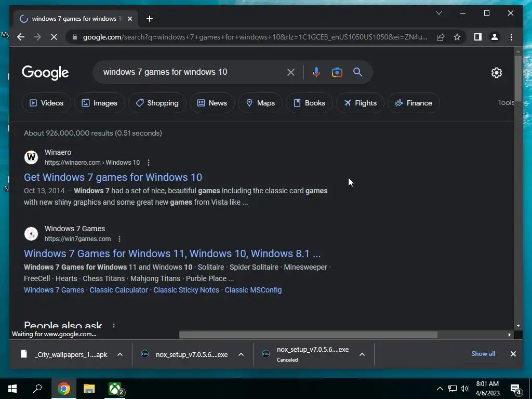The width and height of the screenshot is (532, 399).
Task: Open the Classic Calculator sitelink
Action: (x=119, y=290)
